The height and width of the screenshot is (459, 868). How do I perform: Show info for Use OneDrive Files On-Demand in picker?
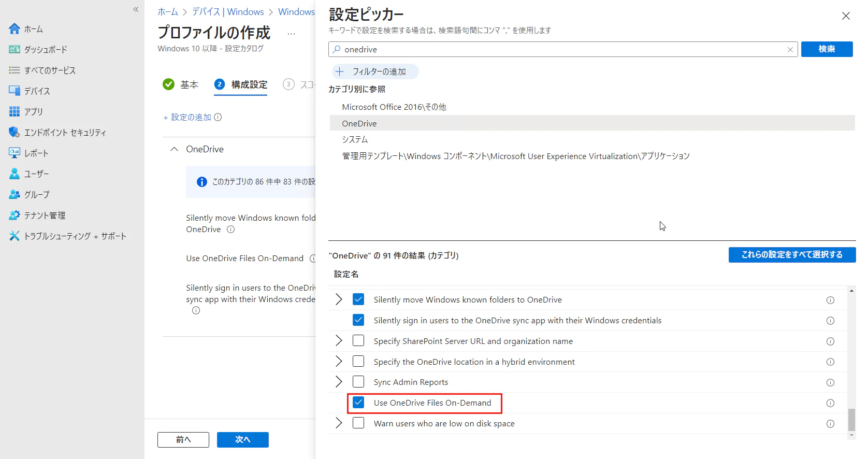pos(830,403)
